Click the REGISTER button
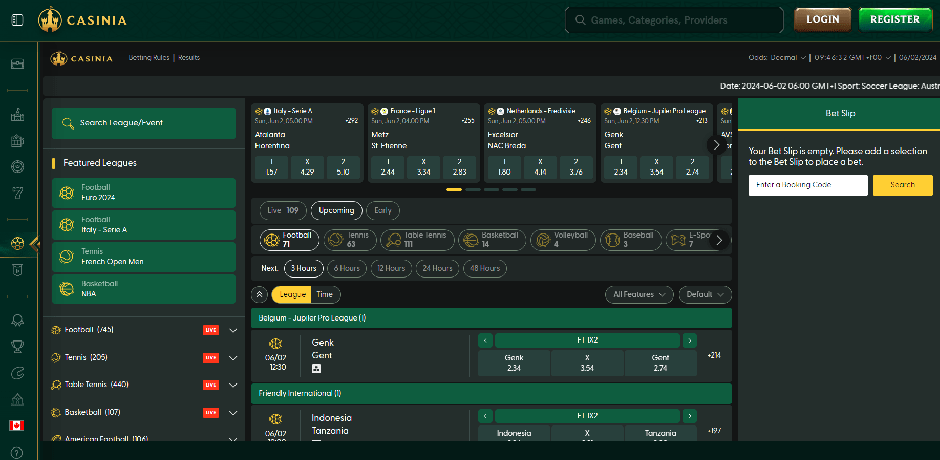 (x=894, y=19)
